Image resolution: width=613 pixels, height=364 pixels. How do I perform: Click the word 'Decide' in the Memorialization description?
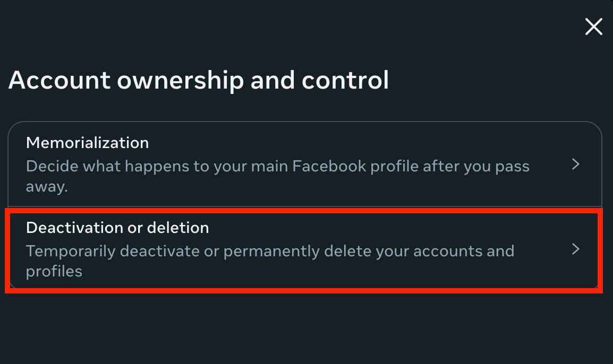49,167
